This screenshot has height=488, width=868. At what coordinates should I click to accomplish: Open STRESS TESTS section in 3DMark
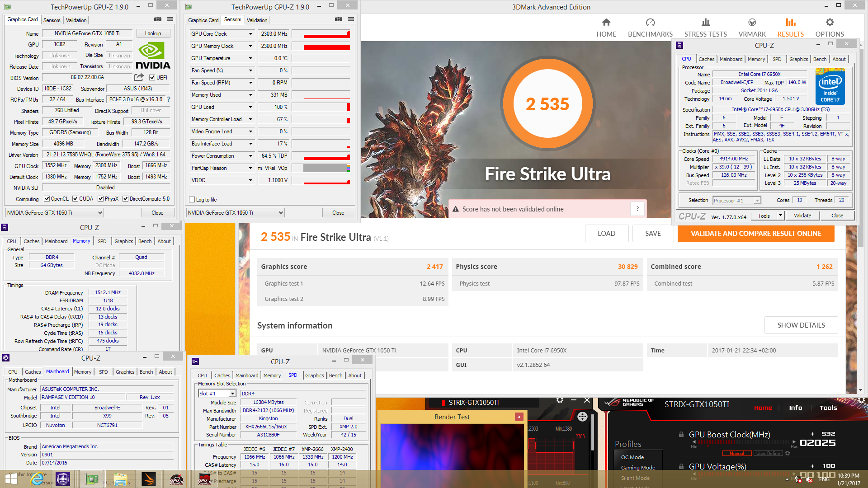click(x=705, y=28)
